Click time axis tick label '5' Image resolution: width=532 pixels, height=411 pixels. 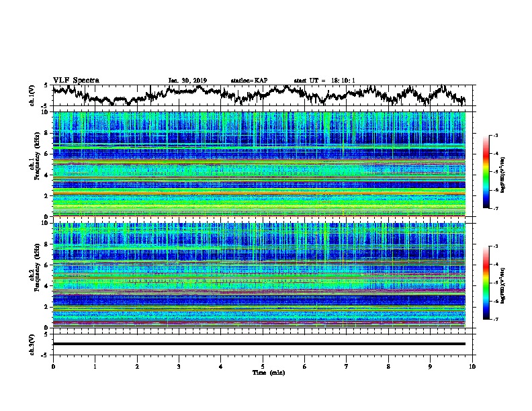coord(263,367)
